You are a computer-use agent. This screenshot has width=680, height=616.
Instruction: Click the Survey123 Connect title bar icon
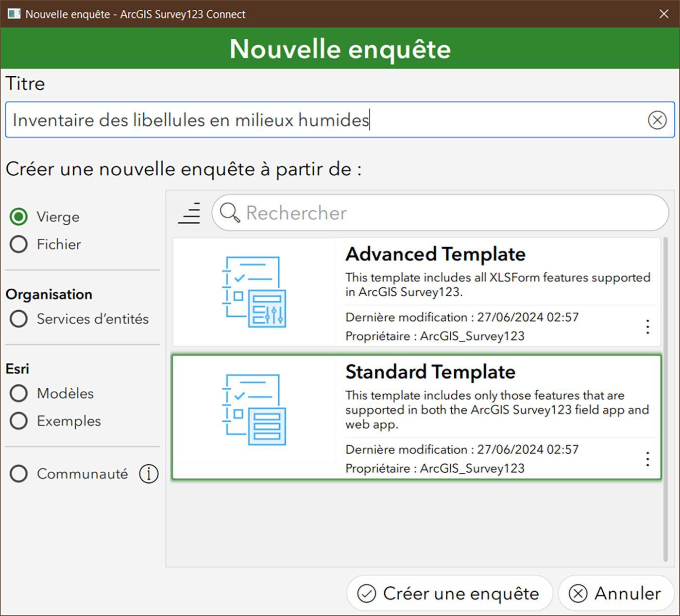(x=14, y=14)
